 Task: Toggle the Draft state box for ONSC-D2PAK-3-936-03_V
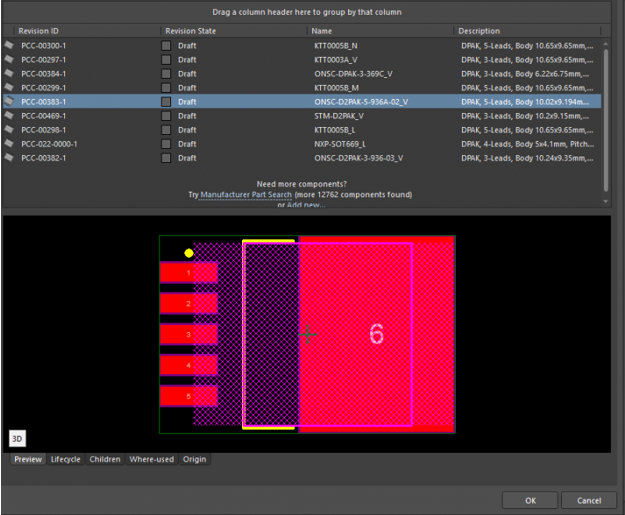pos(166,158)
